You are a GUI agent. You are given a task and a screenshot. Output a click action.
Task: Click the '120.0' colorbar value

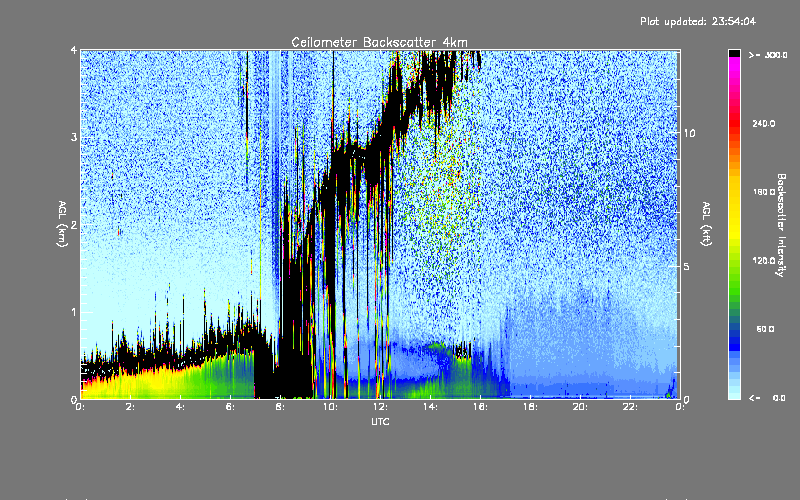click(x=763, y=261)
